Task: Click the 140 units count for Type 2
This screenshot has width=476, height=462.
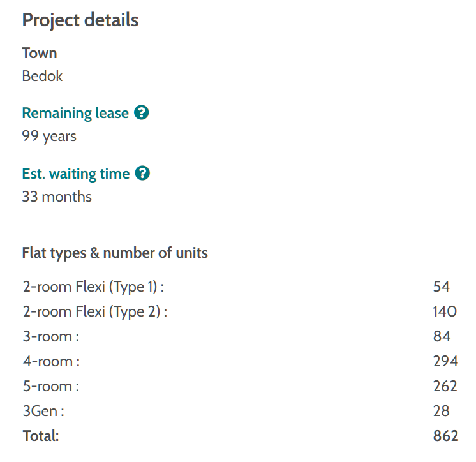Action: pyautogui.click(x=445, y=311)
